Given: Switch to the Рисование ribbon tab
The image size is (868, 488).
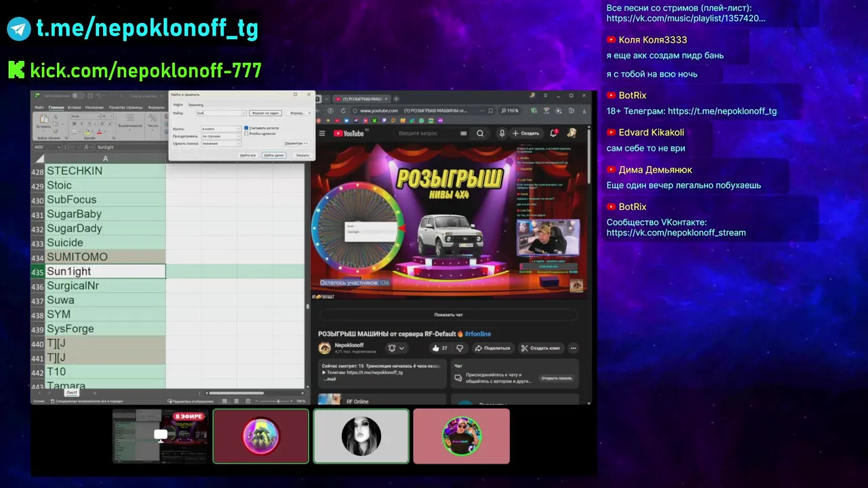Looking at the screenshot, I should pyautogui.click(x=94, y=107).
